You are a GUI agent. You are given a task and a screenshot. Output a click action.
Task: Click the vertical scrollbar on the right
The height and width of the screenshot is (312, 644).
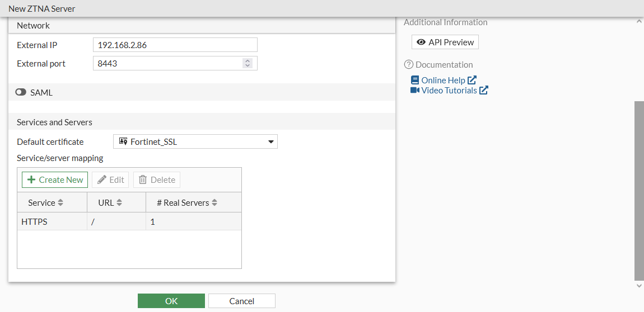[639, 190]
